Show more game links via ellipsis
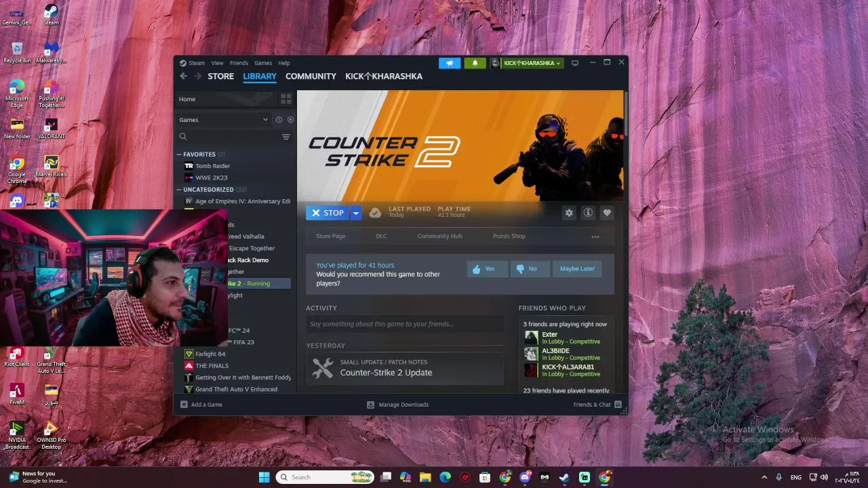The width and height of the screenshot is (868, 488). [595, 237]
